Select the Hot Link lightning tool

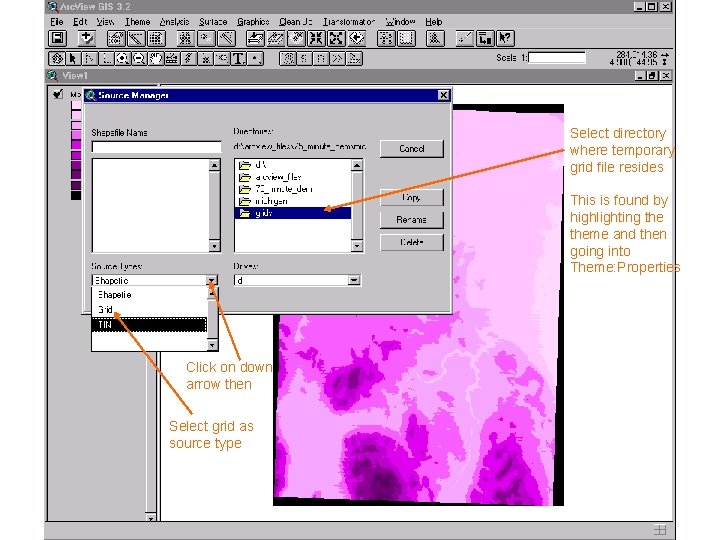point(189,58)
